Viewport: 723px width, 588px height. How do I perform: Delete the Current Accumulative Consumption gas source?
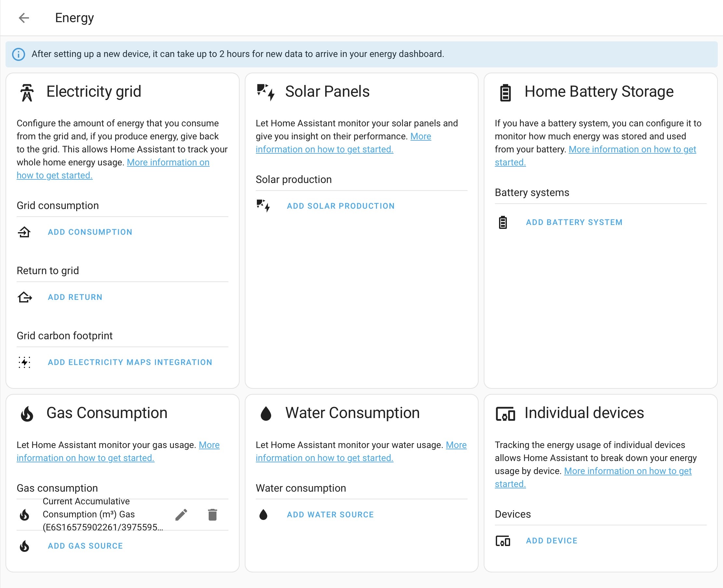[x=212, y=514]
